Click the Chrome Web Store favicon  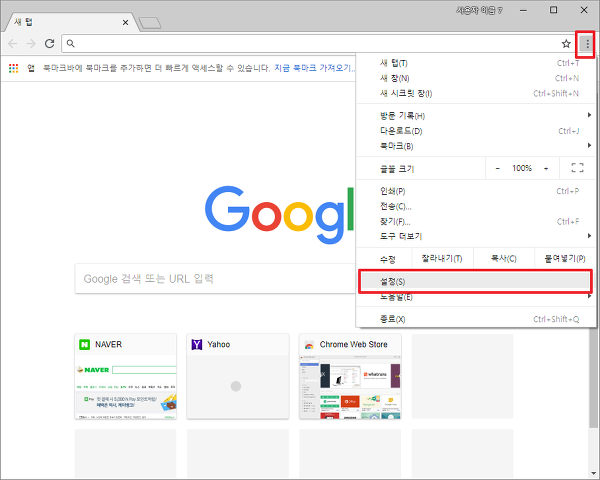(x=309, y=344)
